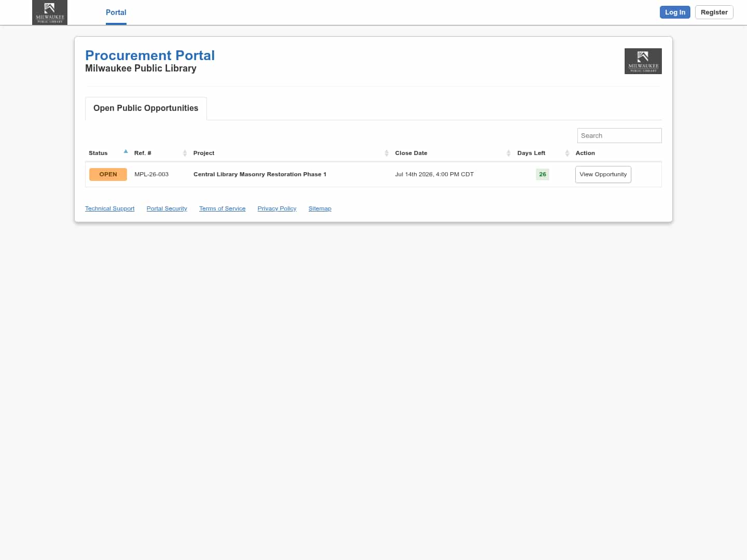The height and width of the screenshot is (560, 747).
Task: Click the Action column header
Action: [585, 153]
